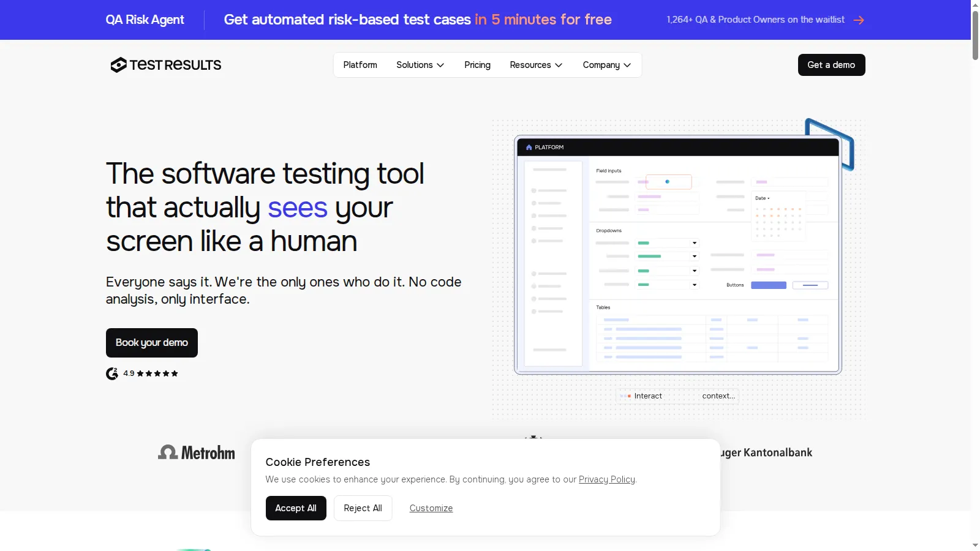This screenshot has width=980, height=551.
Task: Click the TestResults logo
Action: click(x=165, y=65)
